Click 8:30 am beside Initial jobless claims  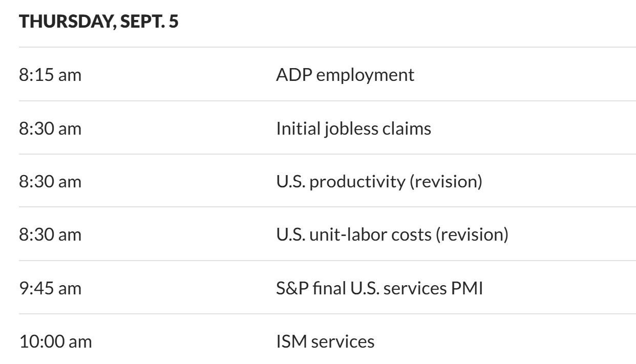point(50,129)
